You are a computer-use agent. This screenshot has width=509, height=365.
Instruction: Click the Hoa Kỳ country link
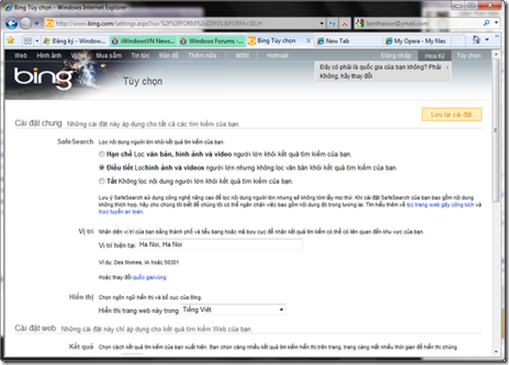click(435, 56)
